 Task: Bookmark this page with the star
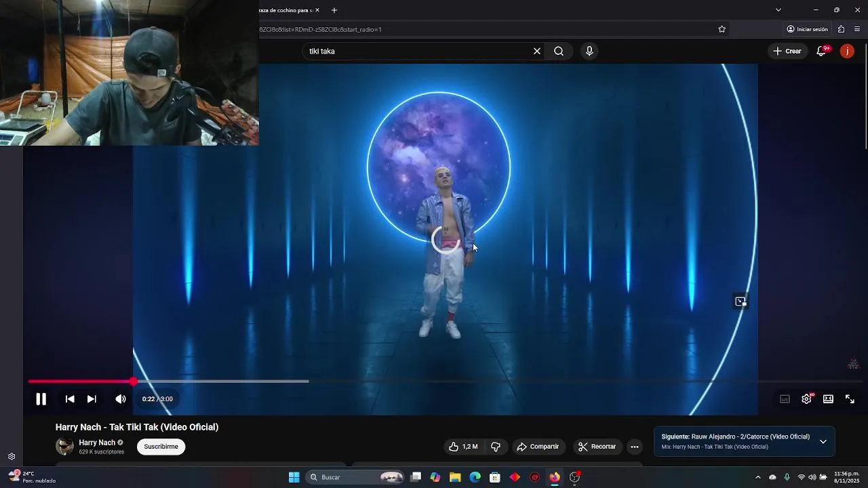point(722,29)
